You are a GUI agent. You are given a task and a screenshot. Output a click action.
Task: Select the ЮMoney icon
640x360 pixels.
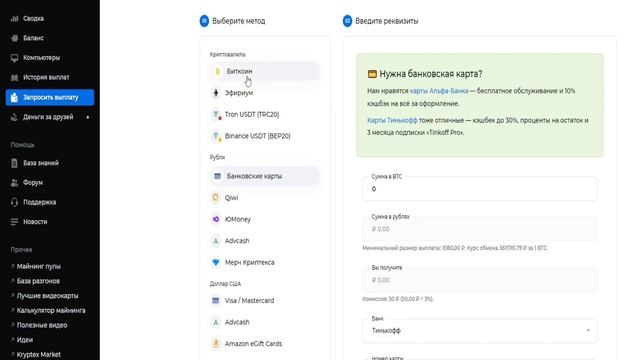tap(216, 219)
